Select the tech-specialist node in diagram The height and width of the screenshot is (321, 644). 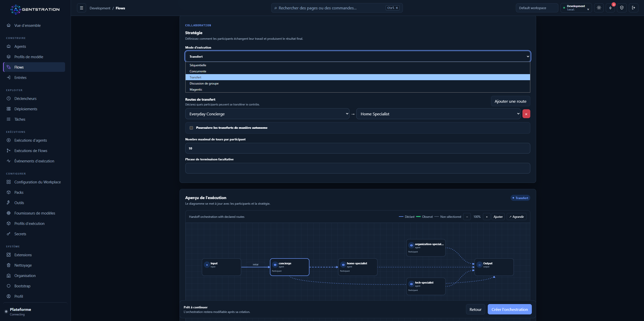pos(426,286)
